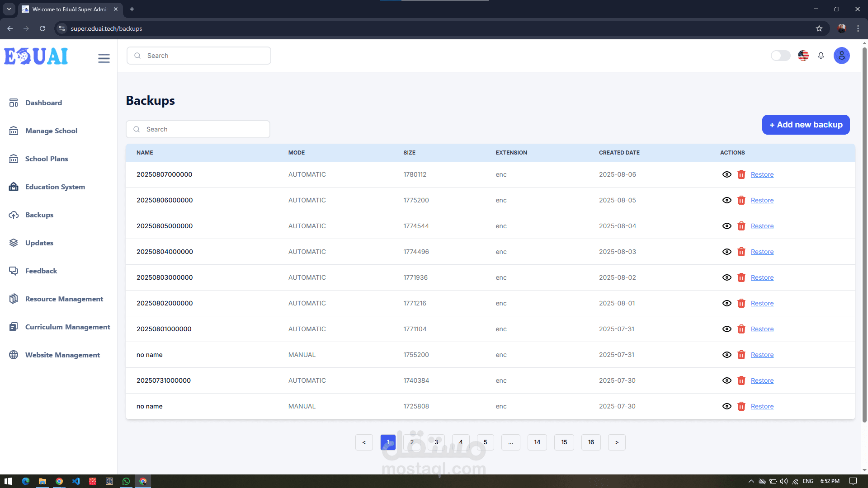Open WhatsApp from the taskbar

pyautogui.click(x=126, y=481)
